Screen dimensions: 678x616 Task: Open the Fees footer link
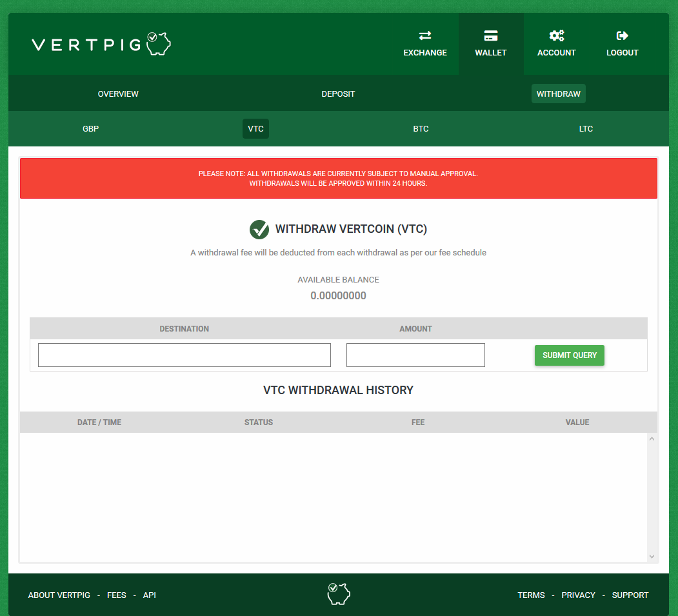point(117,595)
